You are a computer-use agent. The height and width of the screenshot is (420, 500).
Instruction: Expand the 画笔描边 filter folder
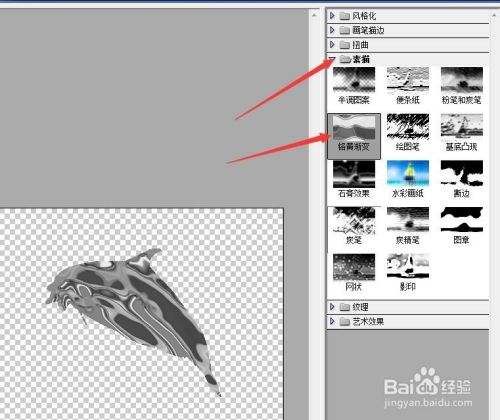332,30
